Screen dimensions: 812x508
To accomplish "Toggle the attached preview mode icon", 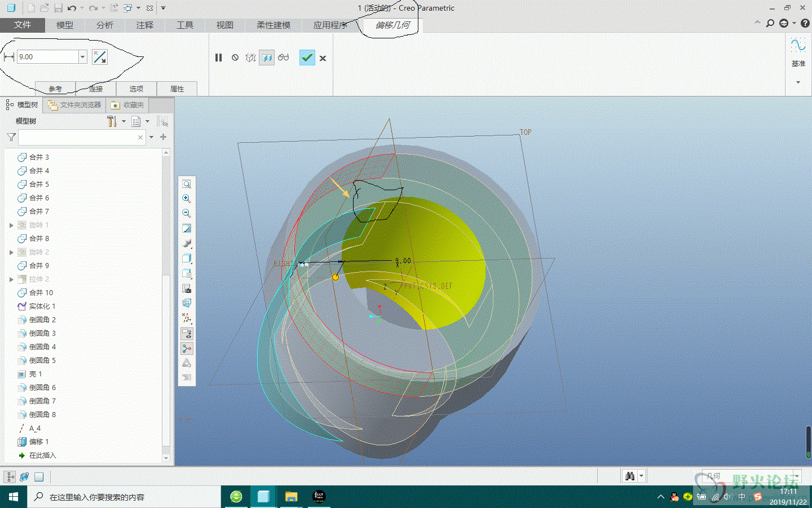I will [267, 58].
